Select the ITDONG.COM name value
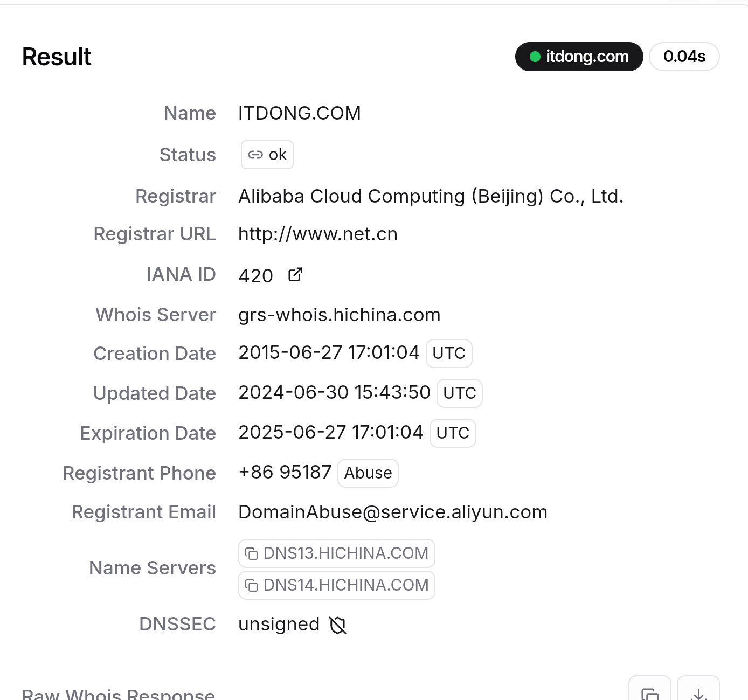Viewport: 748px width, 700px height. (x=300, y=113)
